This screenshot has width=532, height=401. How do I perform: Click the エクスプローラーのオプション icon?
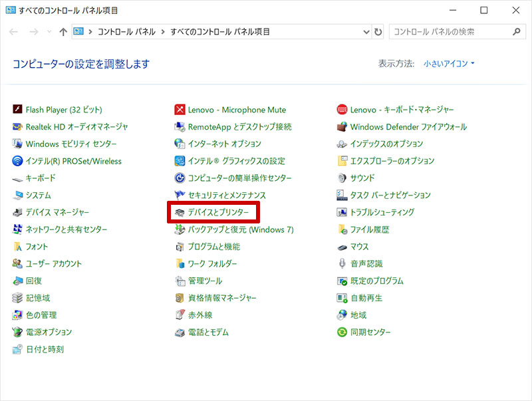[342, 161]
